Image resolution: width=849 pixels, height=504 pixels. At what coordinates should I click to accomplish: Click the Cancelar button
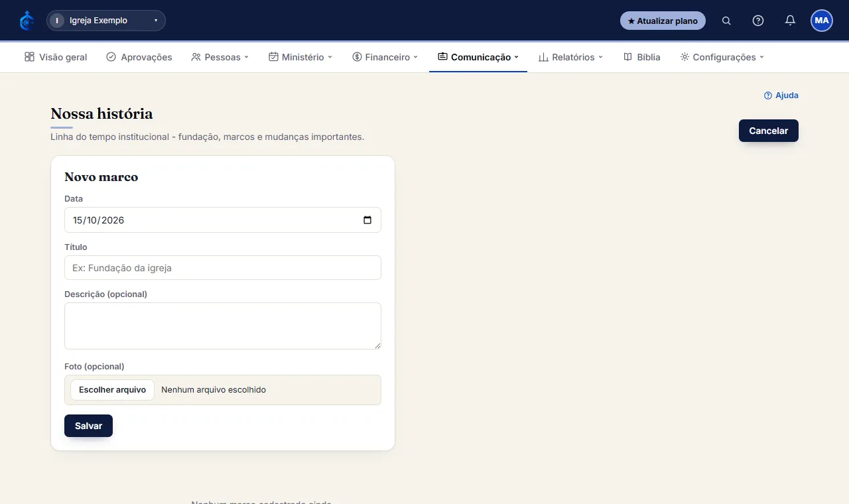769,131
